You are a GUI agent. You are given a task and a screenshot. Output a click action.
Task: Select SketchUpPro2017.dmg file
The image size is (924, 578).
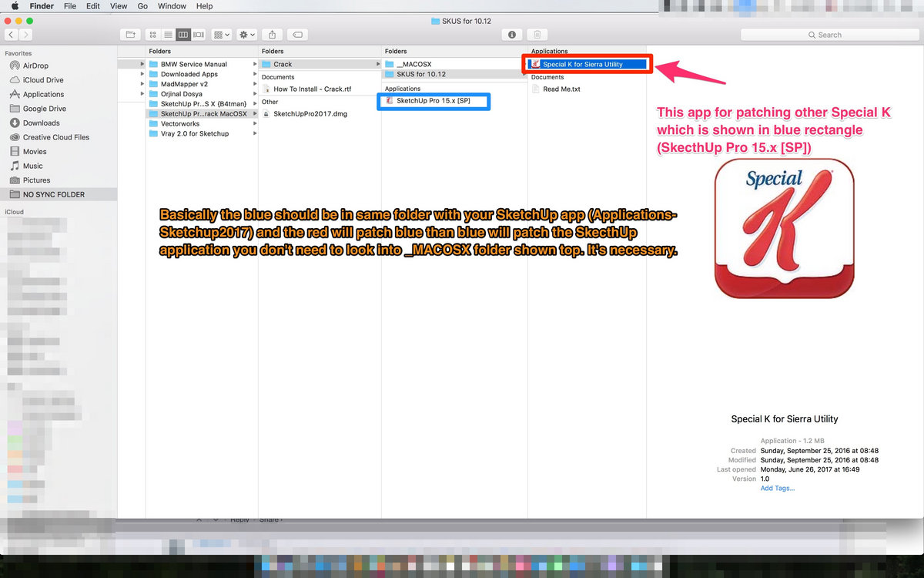tap(310, 113)
